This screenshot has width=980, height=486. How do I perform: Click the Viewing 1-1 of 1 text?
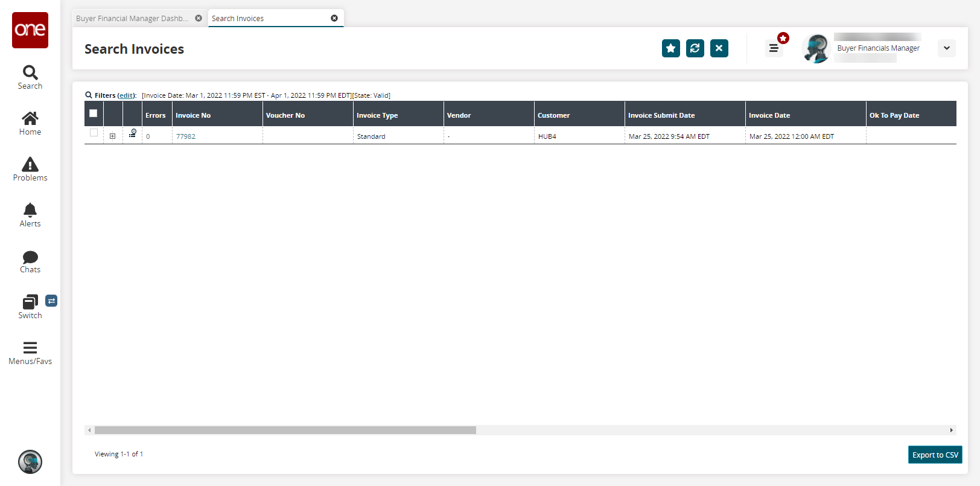coord(119,454)
